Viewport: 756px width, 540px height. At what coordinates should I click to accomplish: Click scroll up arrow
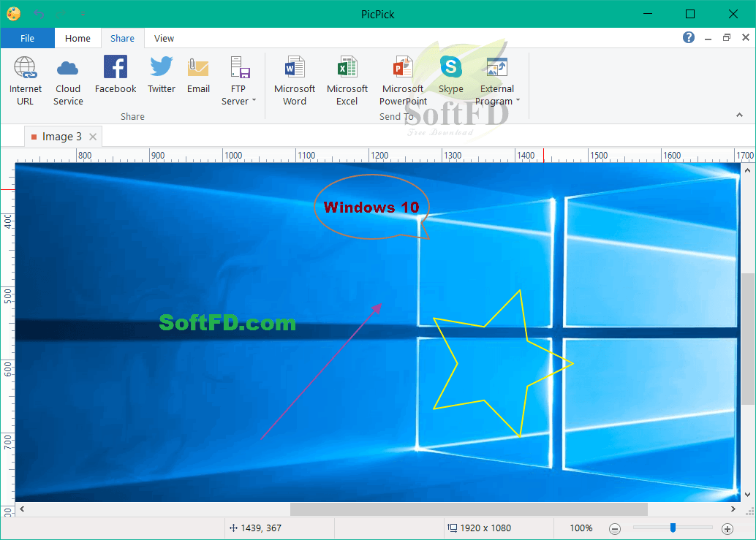[747, 170]
